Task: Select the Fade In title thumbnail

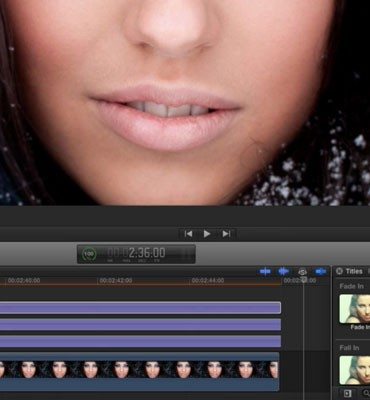Action: pyautogui.click(x=355, y=309)
